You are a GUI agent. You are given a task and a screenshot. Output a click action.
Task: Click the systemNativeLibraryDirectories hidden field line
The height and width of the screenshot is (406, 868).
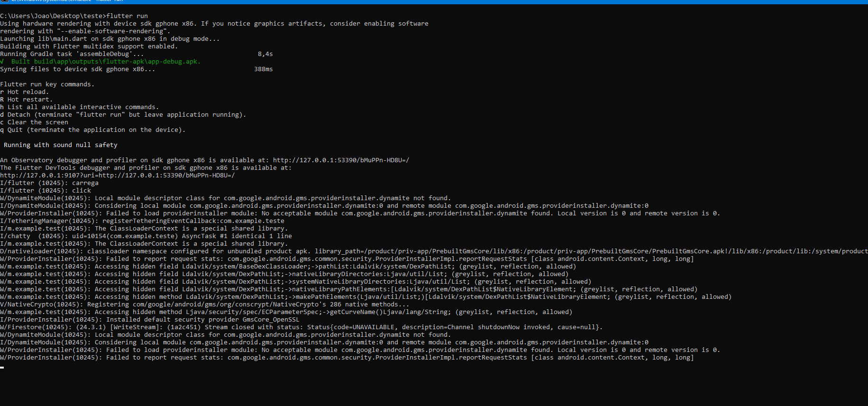point(296,281)
